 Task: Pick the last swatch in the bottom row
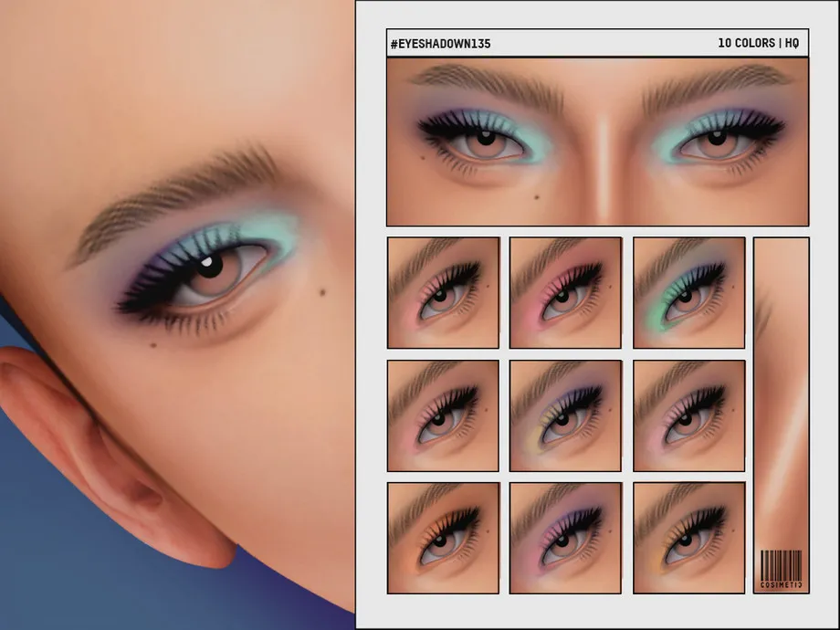pyautogui.click(x=688, y=538)
